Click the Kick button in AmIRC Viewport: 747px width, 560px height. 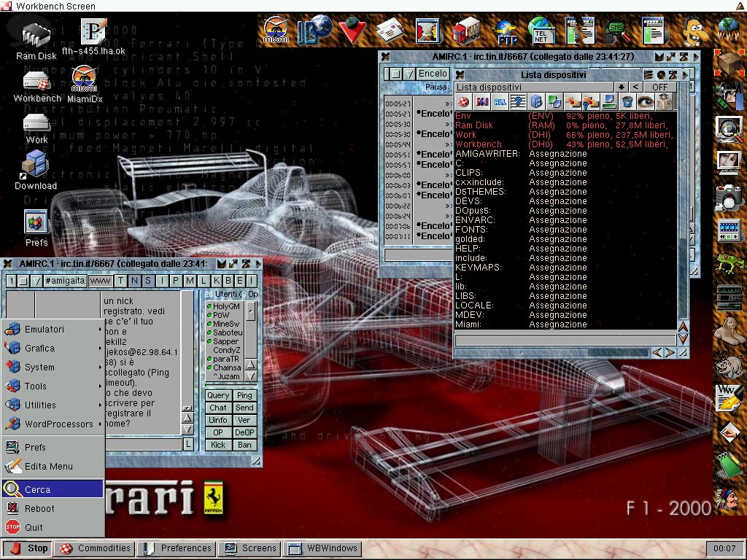coord(218,445)
